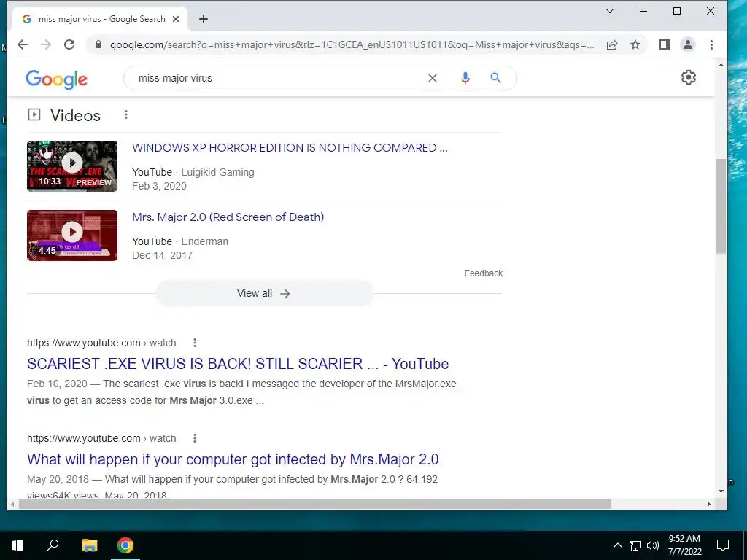Start voice search with microphone
Screen dimensions: 747x560
point(465,78)
